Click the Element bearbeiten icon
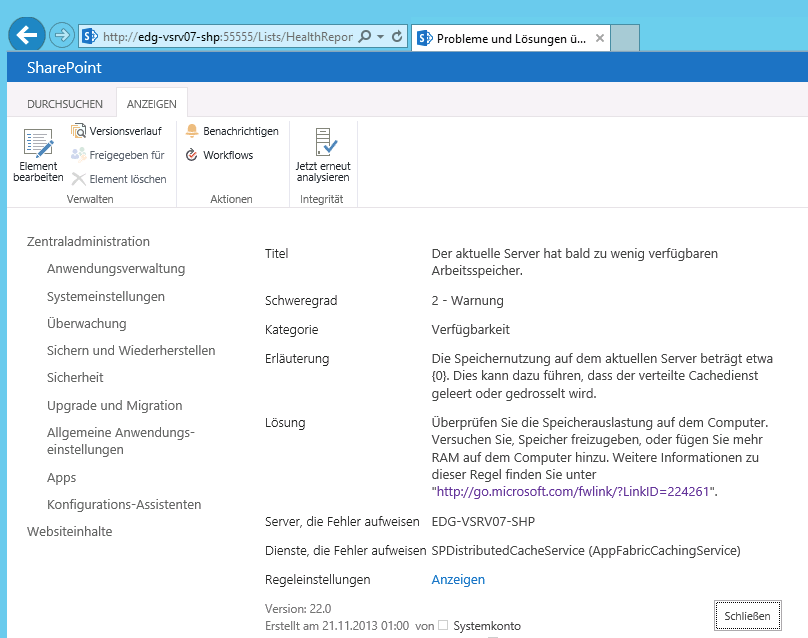This screenshot has height=638, width=808. pos(38,143)
